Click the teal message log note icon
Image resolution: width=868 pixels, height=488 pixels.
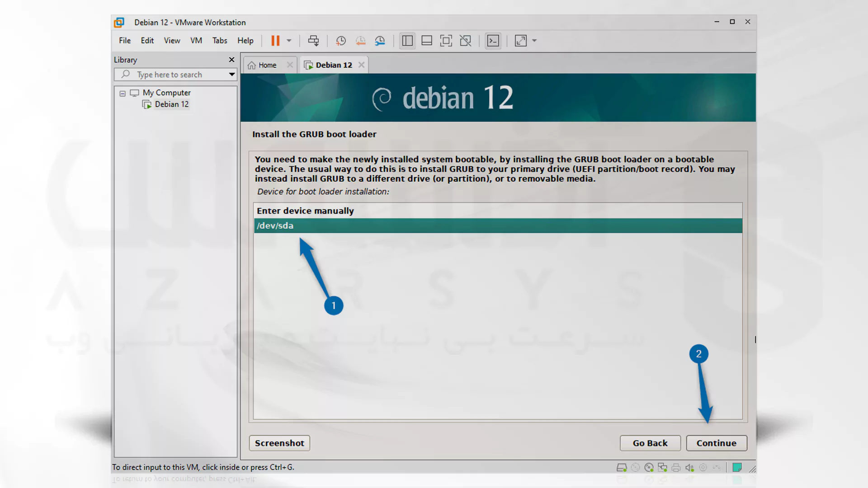737,468
